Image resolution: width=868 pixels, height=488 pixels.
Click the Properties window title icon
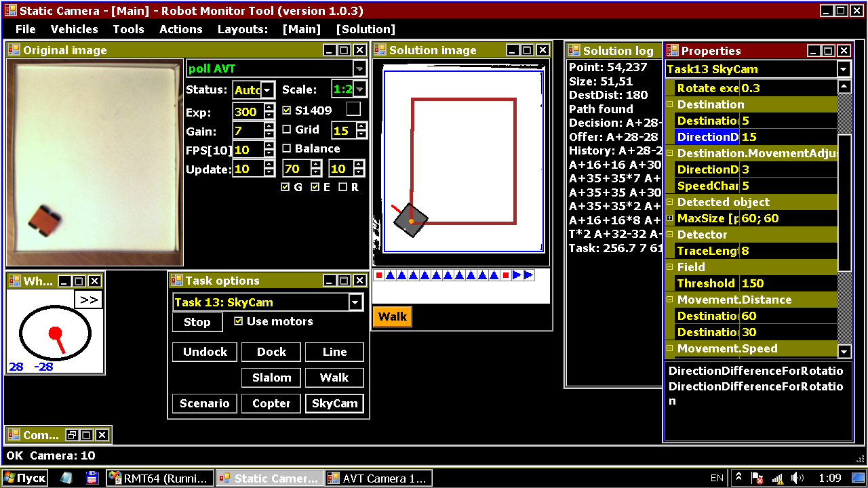[673, 51]
